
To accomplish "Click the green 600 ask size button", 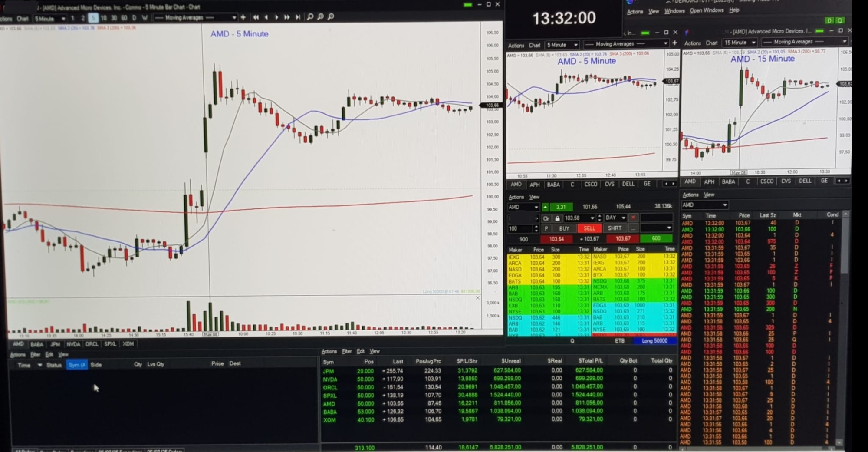I will tap(656, 238).
